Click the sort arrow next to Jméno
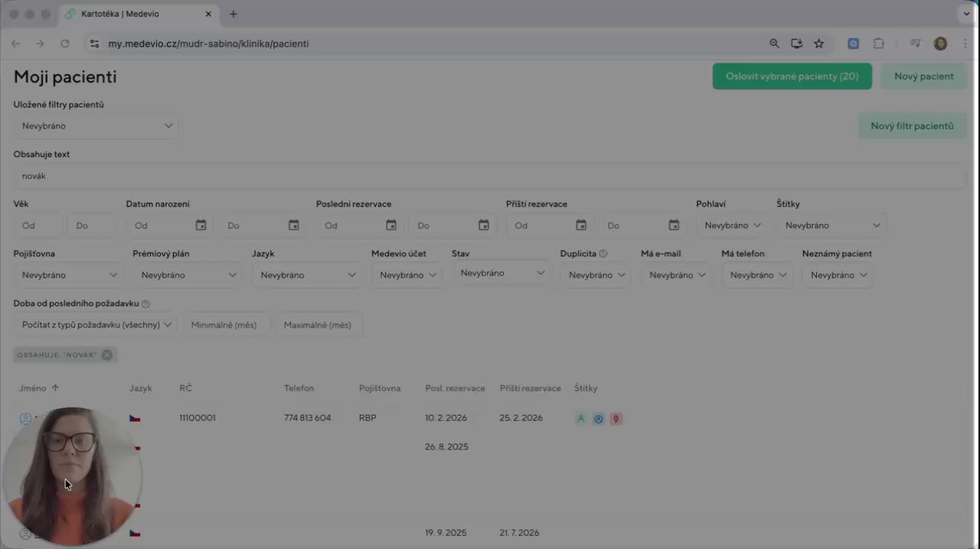The image size is (980, 549). 55,388
